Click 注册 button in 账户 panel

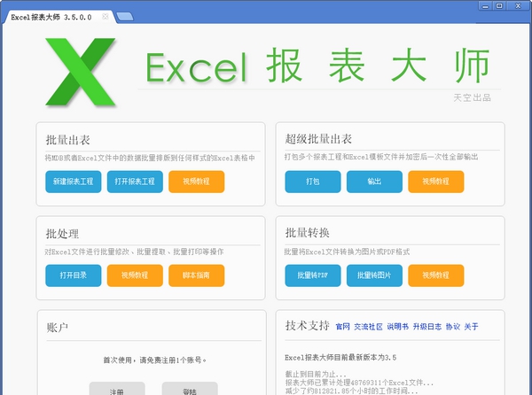[x=117, y=389]
